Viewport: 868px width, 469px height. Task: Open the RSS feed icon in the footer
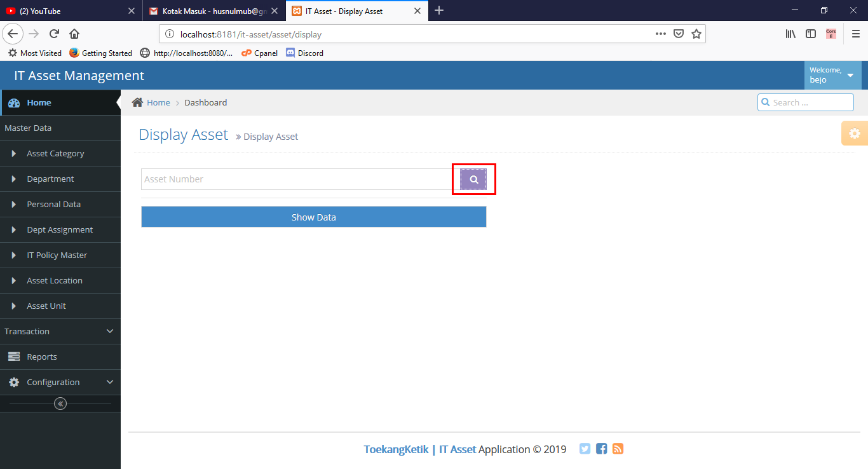[x=618, y=449]
